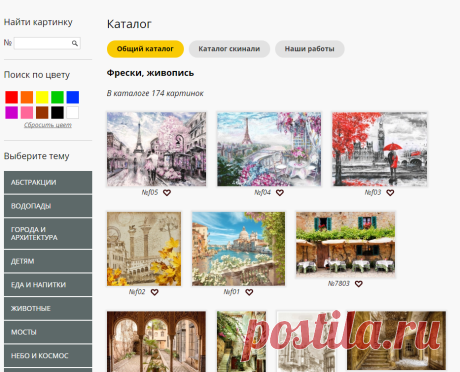Viewport: 460px width, 372px height.
Task: Click the Фрески, живопись heading
Action: coord(150,73)
